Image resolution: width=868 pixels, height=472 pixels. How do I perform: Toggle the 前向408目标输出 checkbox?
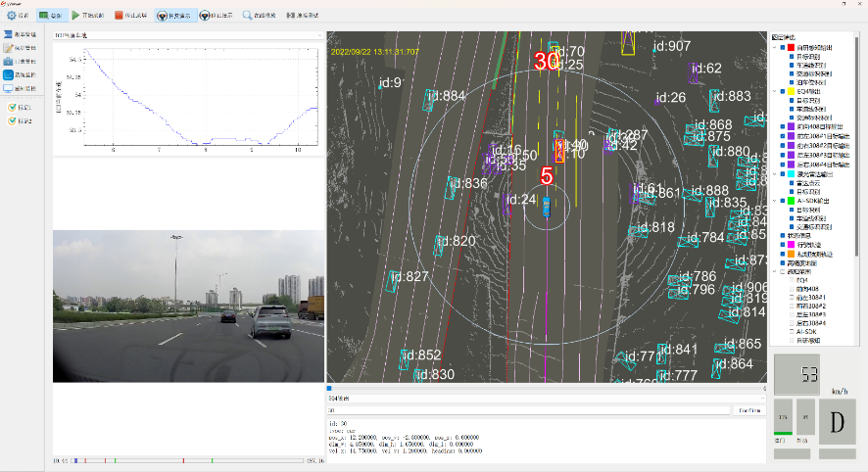click(783, 126)
